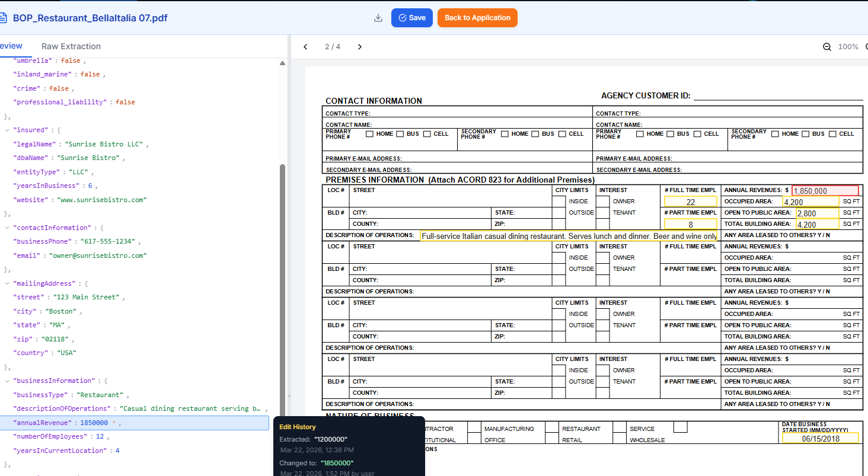This screenshot has width=868, height=476.
Task: Switch to the Raw Extraction tab
Action: pyautogui.click(x=71, y=46)
